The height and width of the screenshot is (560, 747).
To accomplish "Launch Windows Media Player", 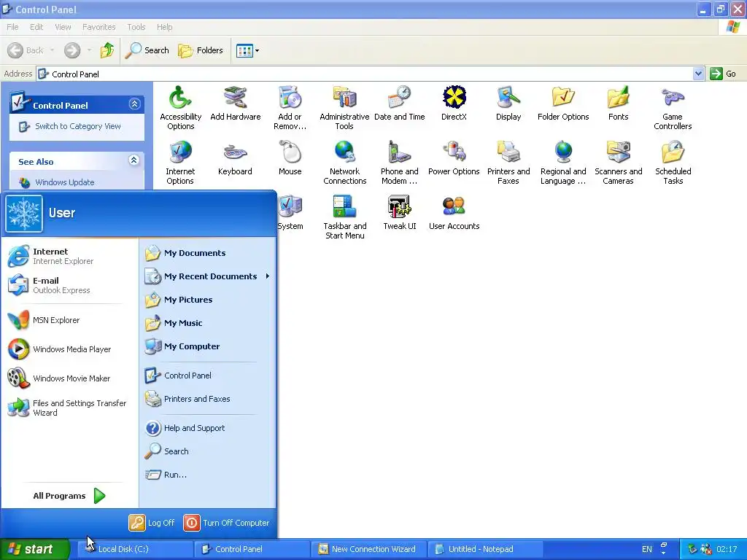I will (x=68, y=349).
